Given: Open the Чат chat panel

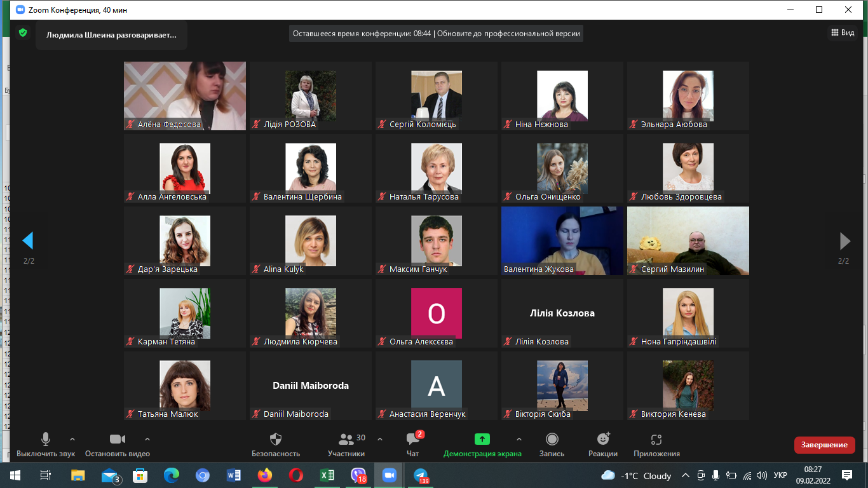Looking at the screenshot, I should click(413, 445).
